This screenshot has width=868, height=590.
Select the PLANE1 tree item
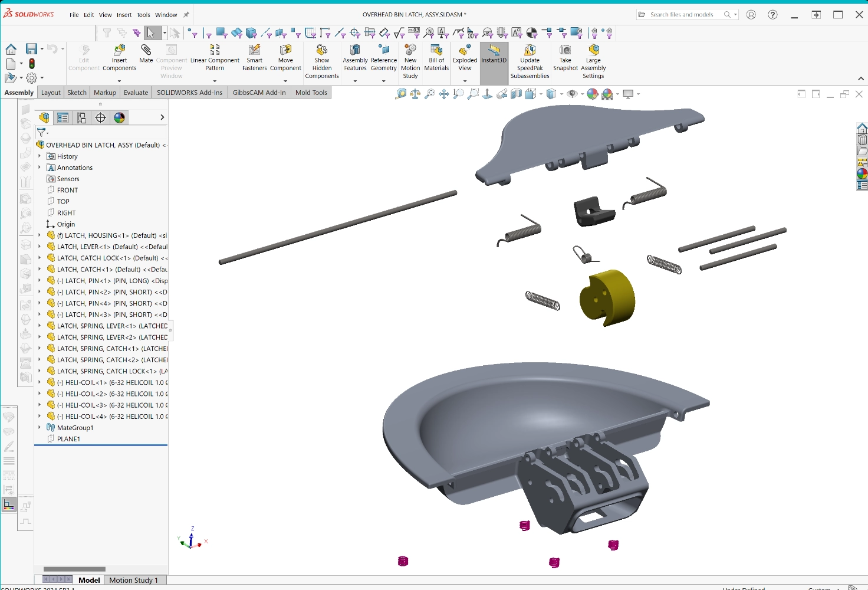pyautogui.click(x=68, y=439)
